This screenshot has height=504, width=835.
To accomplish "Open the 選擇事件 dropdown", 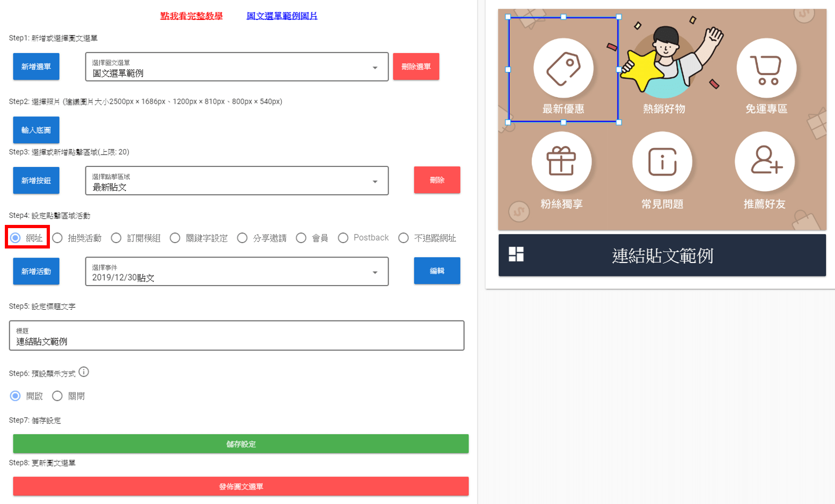I will click(237, 272).
